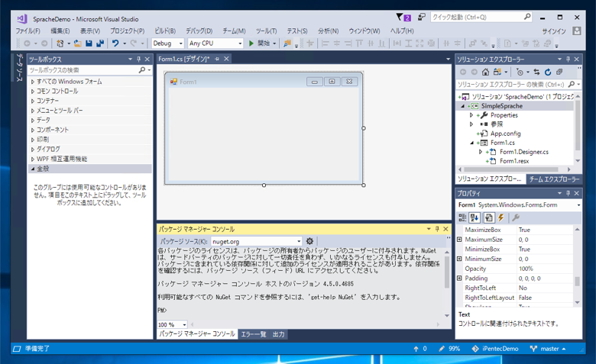Click the Categorized view icon in Properties
Image resolution: width=596 pixels, height=364 pixels.
tap(462, 217)
